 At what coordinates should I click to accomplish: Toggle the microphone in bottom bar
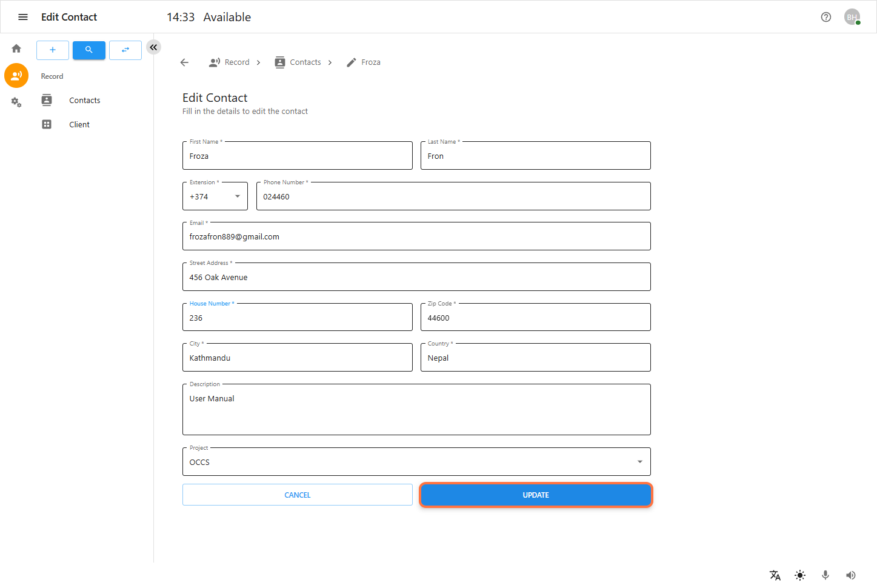coord(825,575)
